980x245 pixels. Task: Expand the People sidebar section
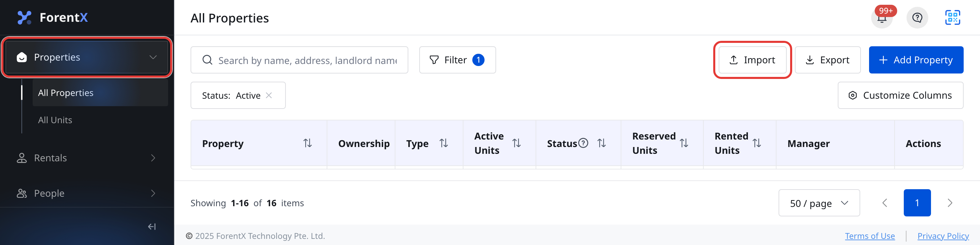pos(87,193)
